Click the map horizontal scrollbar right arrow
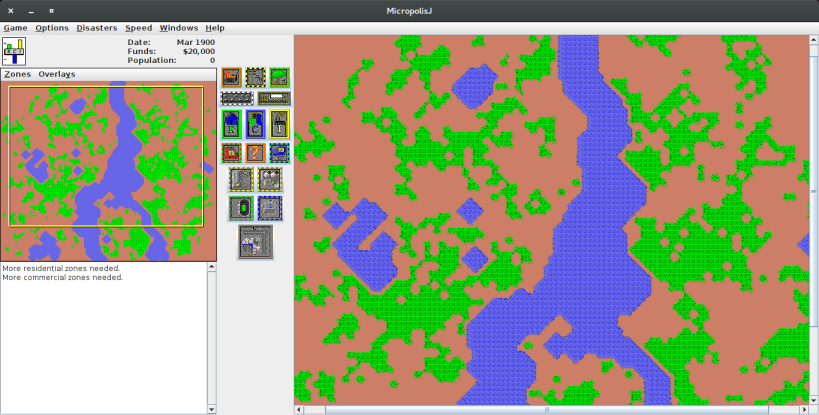The image size is (819, 415). click(805, 410)
